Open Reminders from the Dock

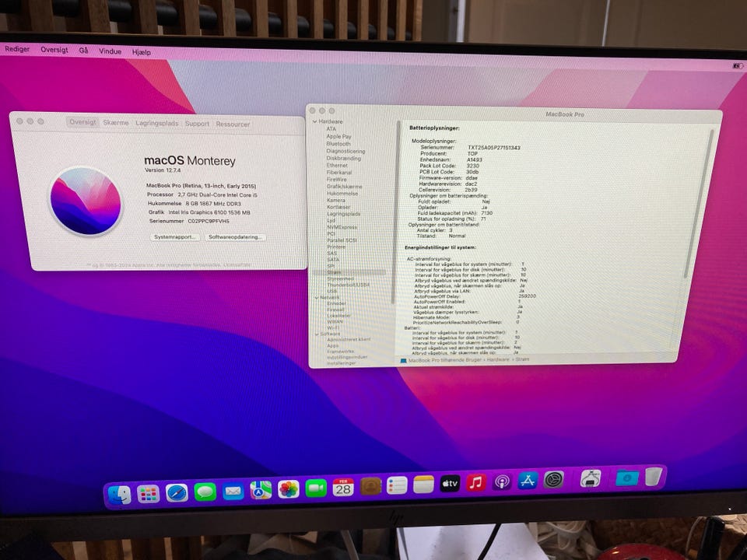(397, 485)
